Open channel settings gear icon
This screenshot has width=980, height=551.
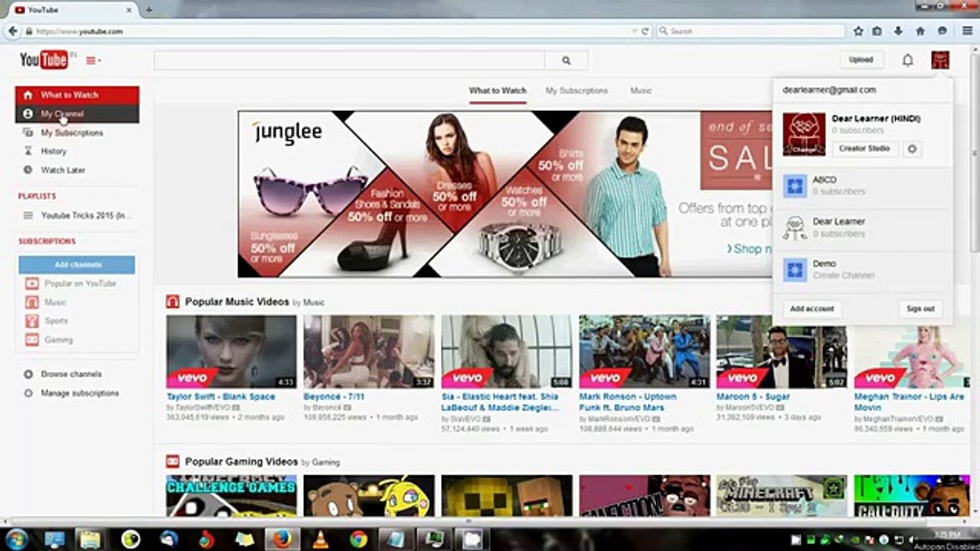912,149
